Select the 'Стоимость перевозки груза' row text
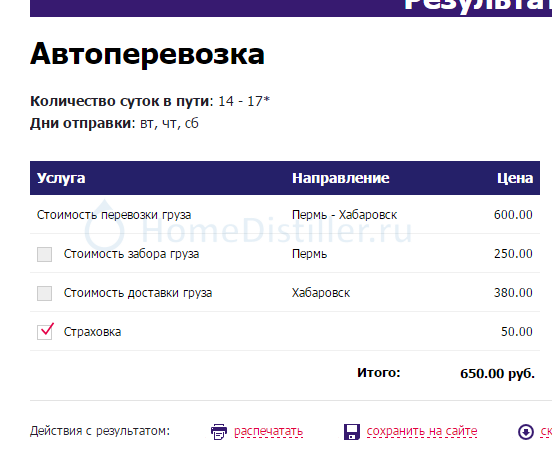 coord(114,215)
